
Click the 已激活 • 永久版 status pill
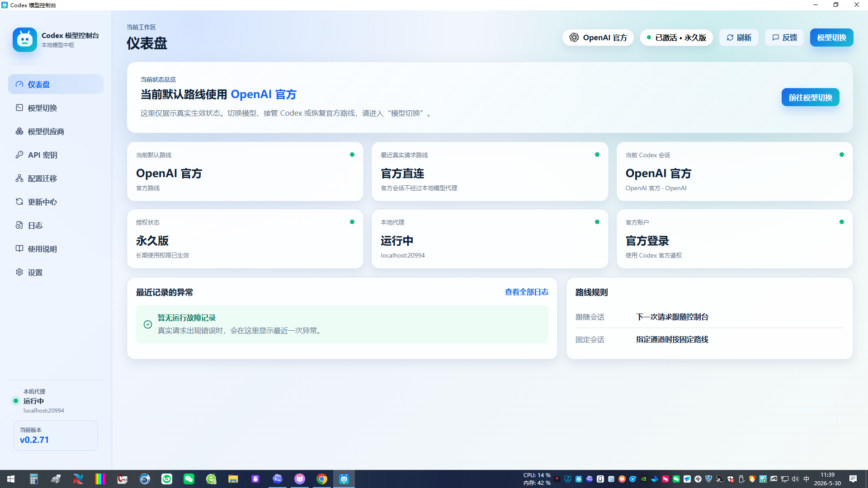click(676, 38)
